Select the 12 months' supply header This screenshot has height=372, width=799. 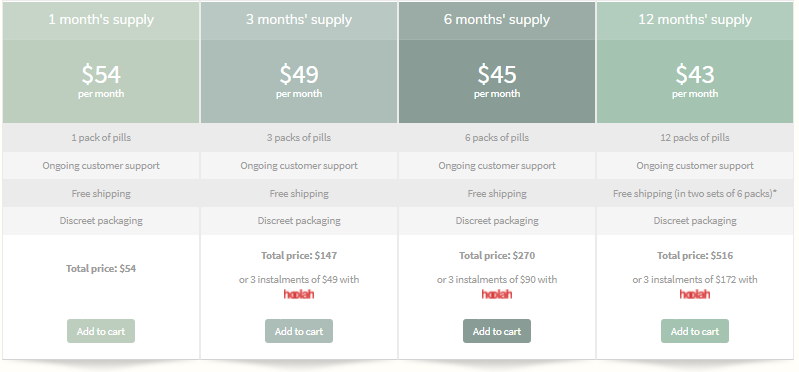pyautogui.click(x=695, y=20)
